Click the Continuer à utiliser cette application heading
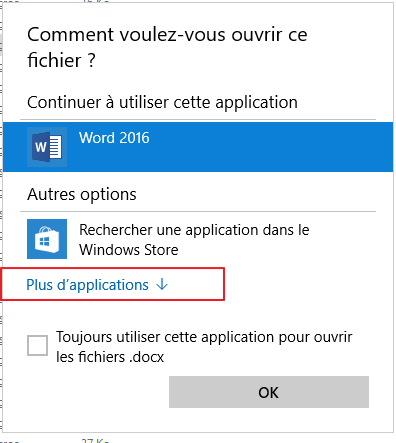The width and height of the screenshot is (396, 443). 162,102
